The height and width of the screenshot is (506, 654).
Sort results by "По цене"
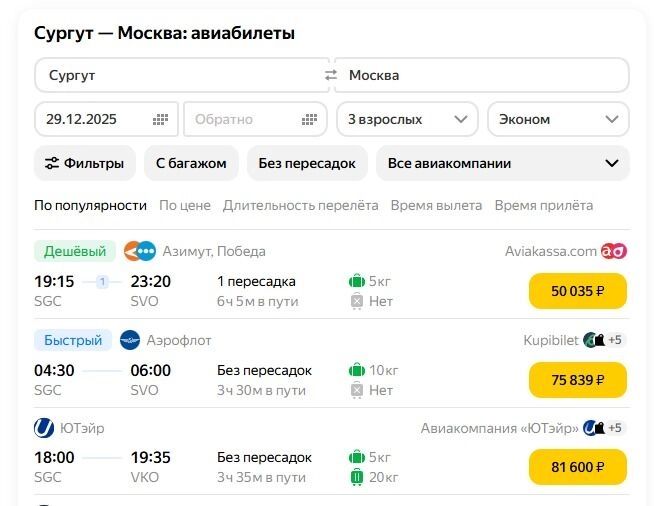(185, 205)
